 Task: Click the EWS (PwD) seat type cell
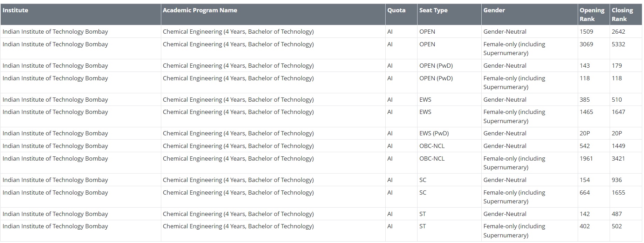click(x=434, y=133)
